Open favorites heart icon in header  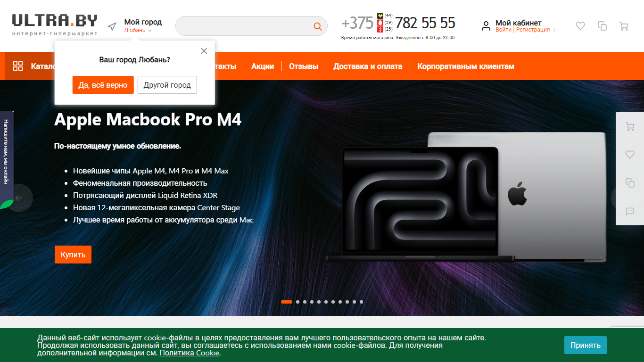pyautogui.click(x=580, y=26)
